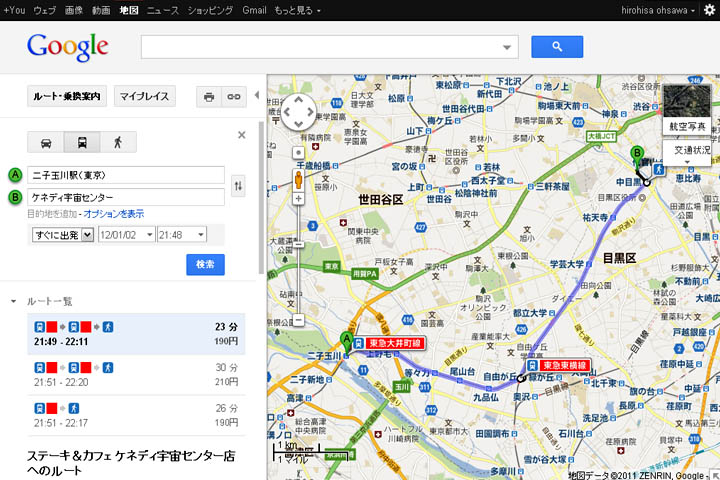
Task: Click 目的地を追加 add destination link
Action: (52, 214)
